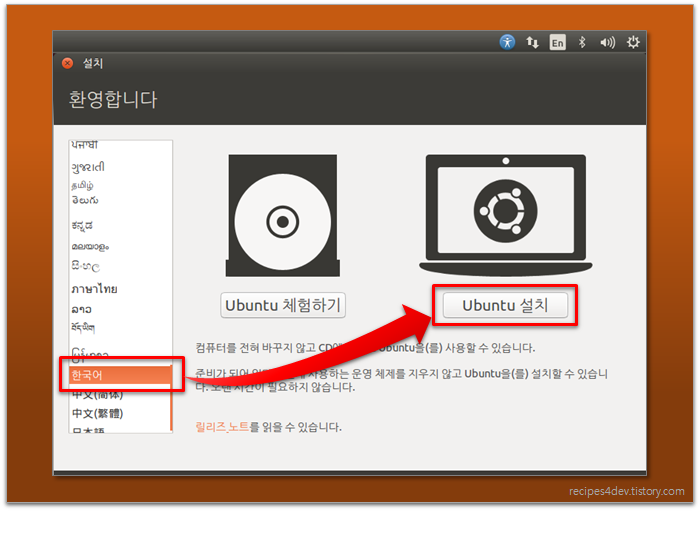Close the 설치 installer window
Image resolution: width=700 pixels, height=534 pixels.
[x=67, y=63]
